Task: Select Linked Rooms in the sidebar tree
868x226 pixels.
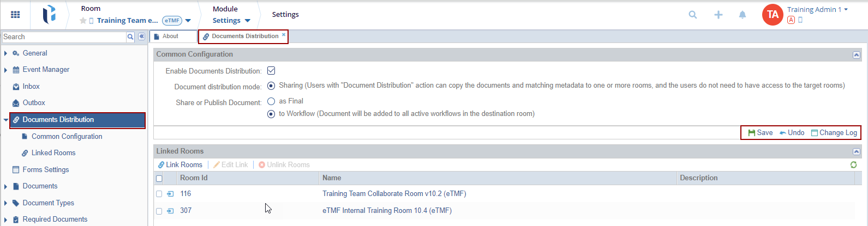Action: [x=53, y=153]
